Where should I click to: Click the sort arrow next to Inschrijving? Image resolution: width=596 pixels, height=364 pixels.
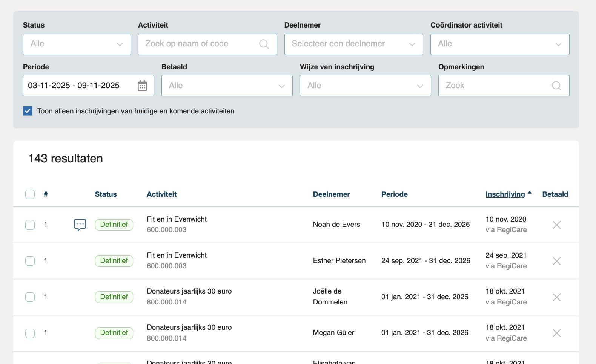click(530, 193)
